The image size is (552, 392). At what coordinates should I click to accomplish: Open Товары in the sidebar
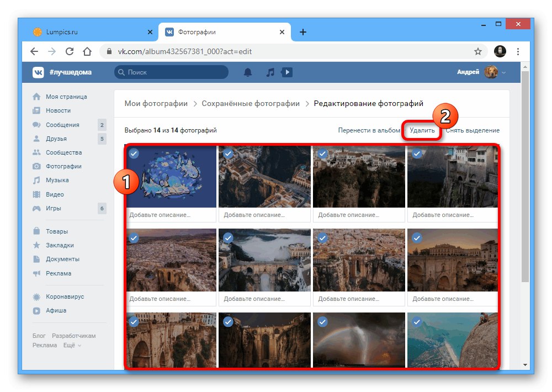(x=57, y=231)
